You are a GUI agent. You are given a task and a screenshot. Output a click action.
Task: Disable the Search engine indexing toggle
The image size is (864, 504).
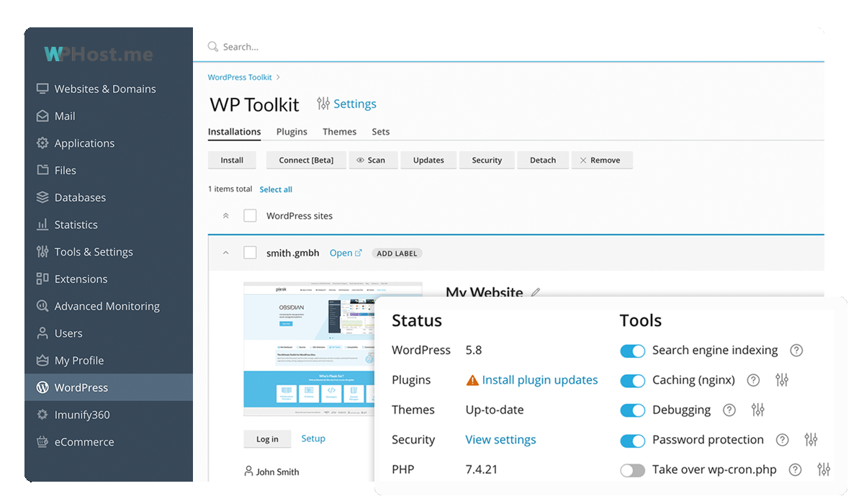[632, 351]
